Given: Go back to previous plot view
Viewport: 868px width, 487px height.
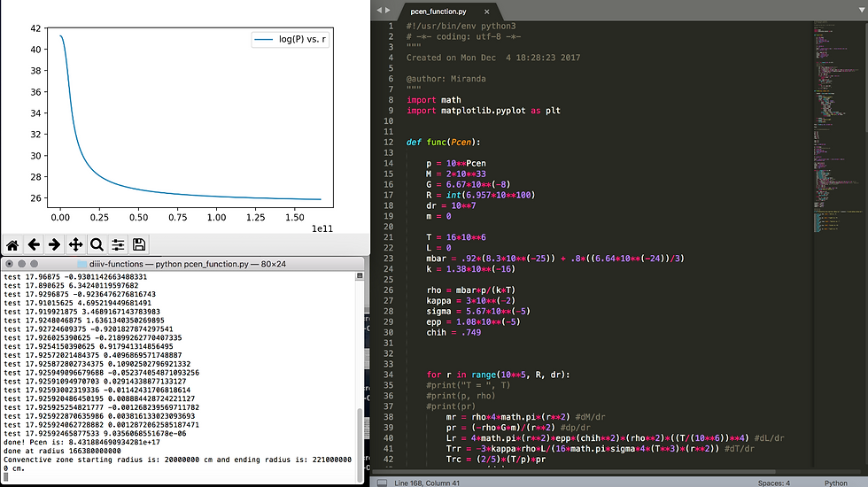Looking at the screenshot, I should (34, 244).
